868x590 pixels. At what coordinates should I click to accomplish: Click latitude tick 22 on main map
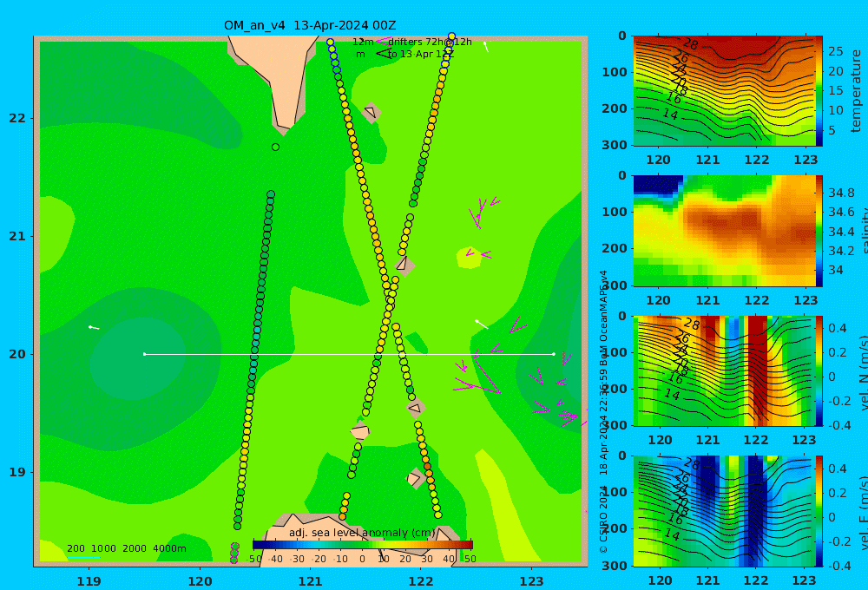pyautogui.click(x=17, y=119)
